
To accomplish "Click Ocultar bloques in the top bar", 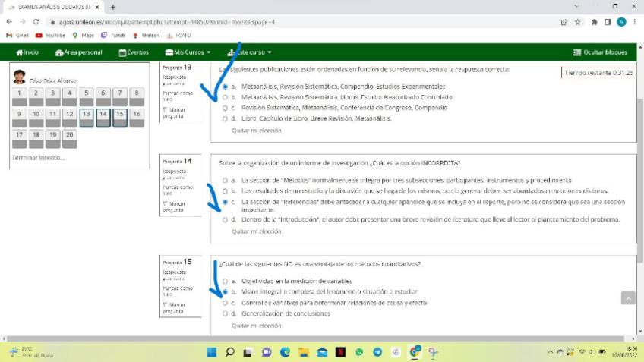I will (600, 52).
